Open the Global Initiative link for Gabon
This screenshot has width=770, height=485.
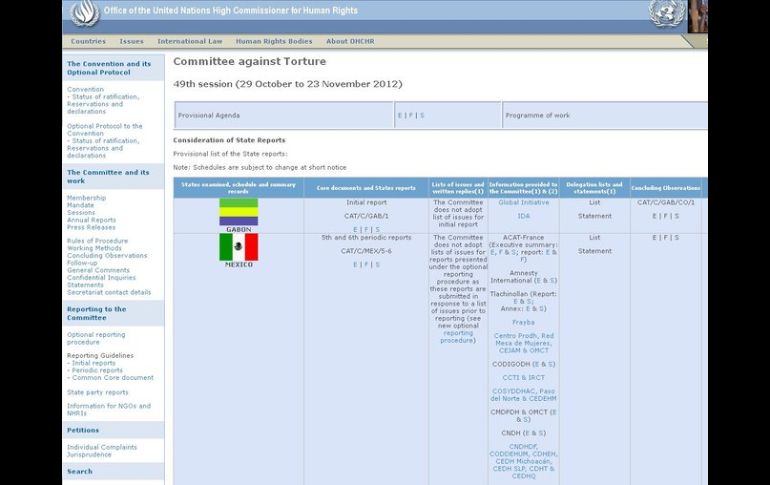pyautogui.click(x=523, y=202)
